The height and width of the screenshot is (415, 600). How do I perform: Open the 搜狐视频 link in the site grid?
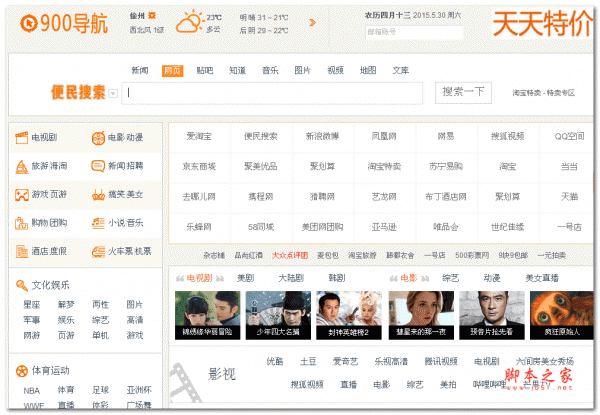coord(507,136)
